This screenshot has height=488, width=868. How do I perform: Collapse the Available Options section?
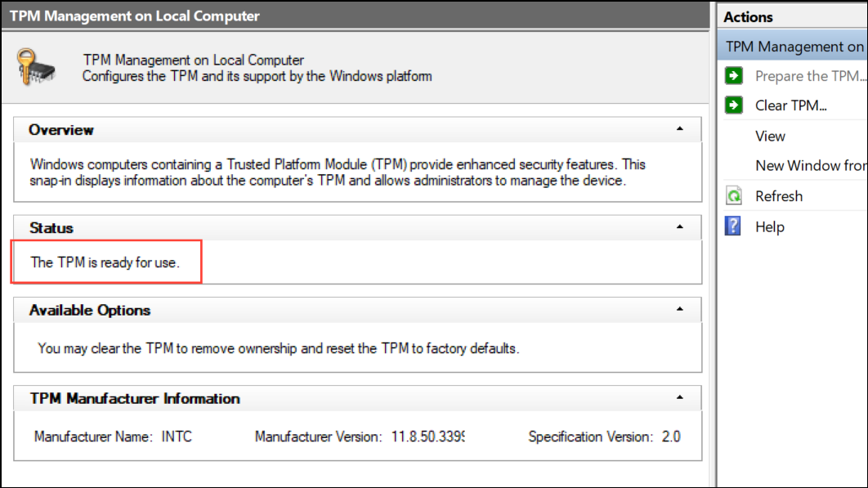[679, 310]
